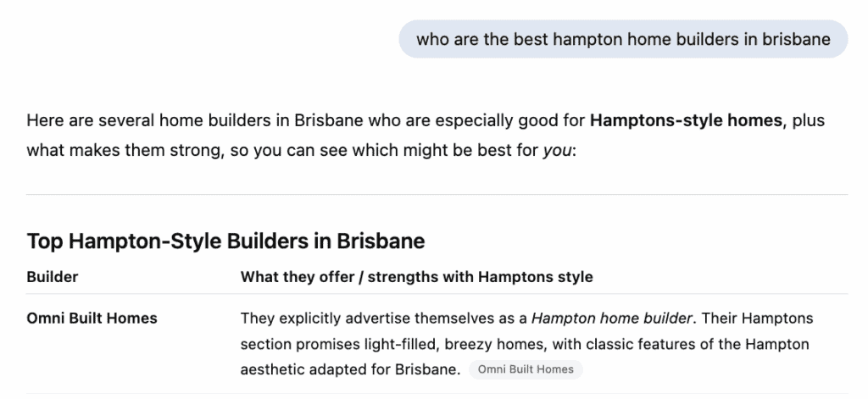Image resolution: width=868 pixels, height=399 pixels.
Task: Click the horizontal divider above the heading
Action: (437, 195)
